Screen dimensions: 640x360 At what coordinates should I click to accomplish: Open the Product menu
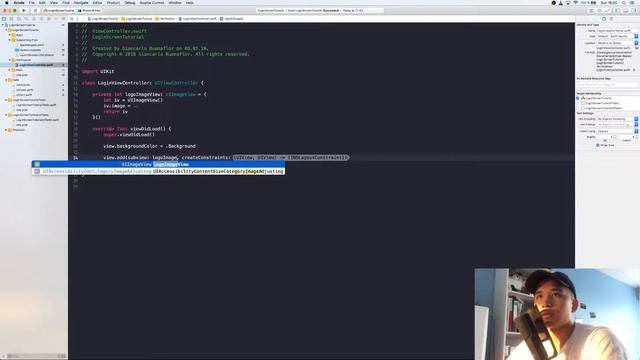coord(113,2)
